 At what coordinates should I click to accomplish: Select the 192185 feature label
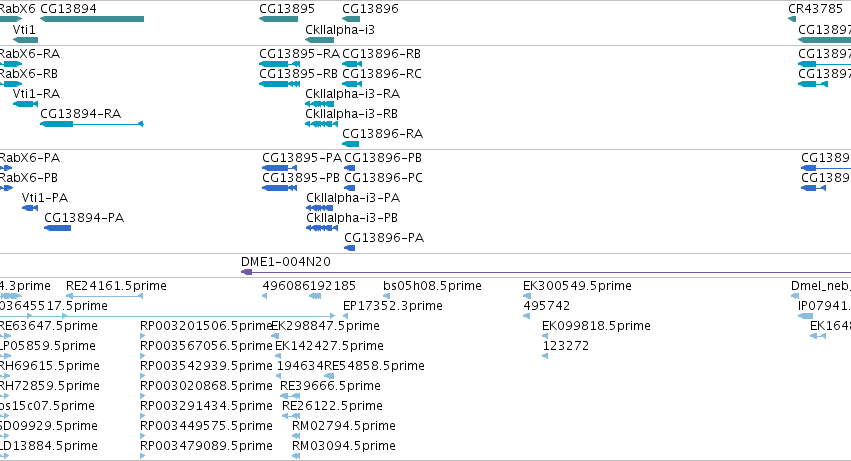(x=333, y=286)
